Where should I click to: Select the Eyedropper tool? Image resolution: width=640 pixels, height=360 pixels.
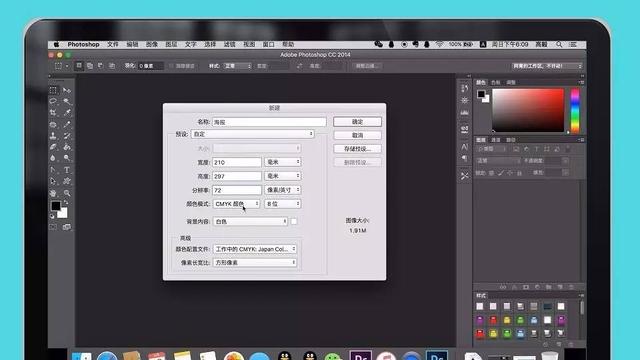pyautogui.click(x=67, y=113)
